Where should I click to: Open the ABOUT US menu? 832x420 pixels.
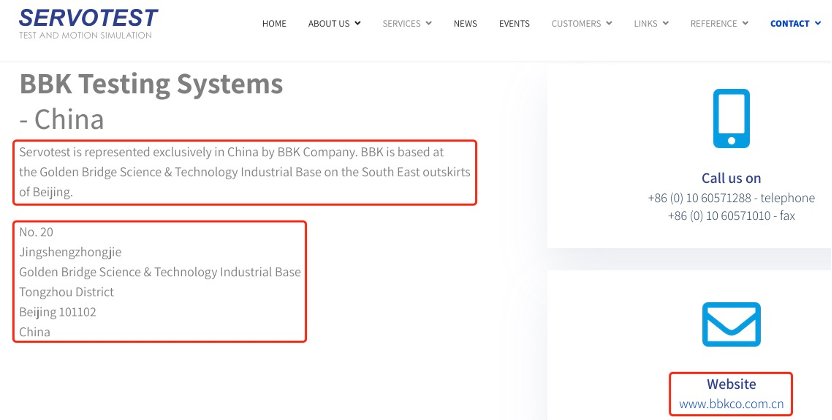334,23
